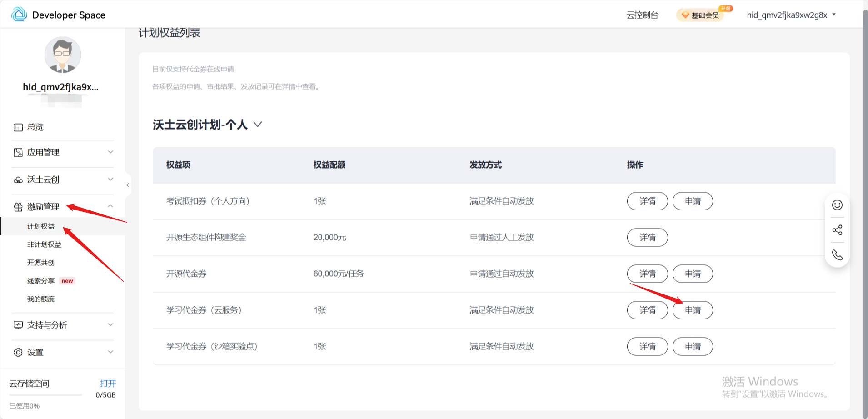The image size is (868, 419).
Task: Expand the 沃土云创 sidebar section
Action: [x=62, y=180]
